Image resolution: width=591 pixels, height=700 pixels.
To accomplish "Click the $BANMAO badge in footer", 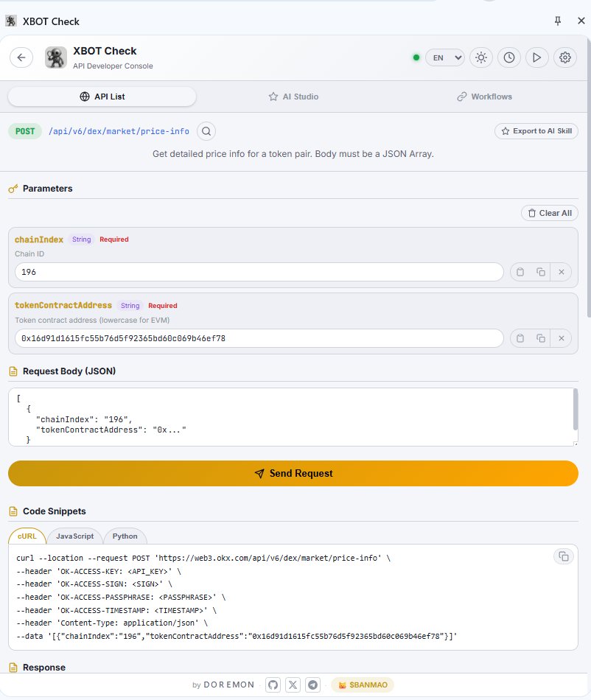I will 363,685.
